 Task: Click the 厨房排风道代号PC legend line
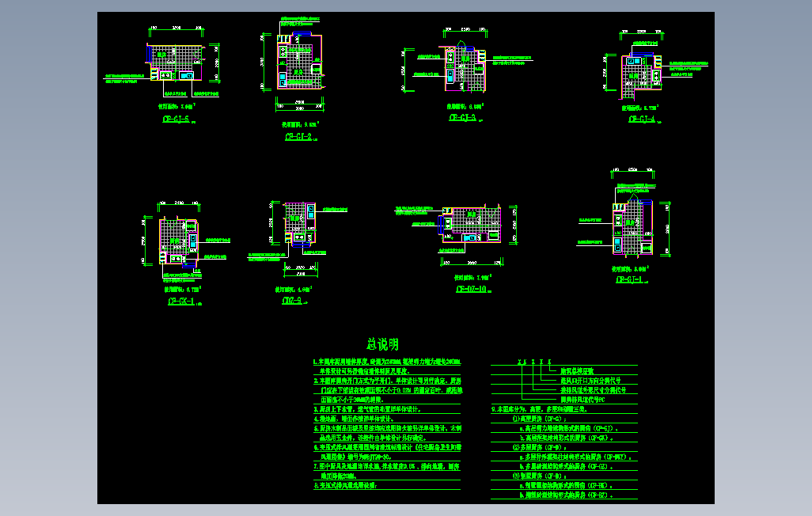pos(582,400)
